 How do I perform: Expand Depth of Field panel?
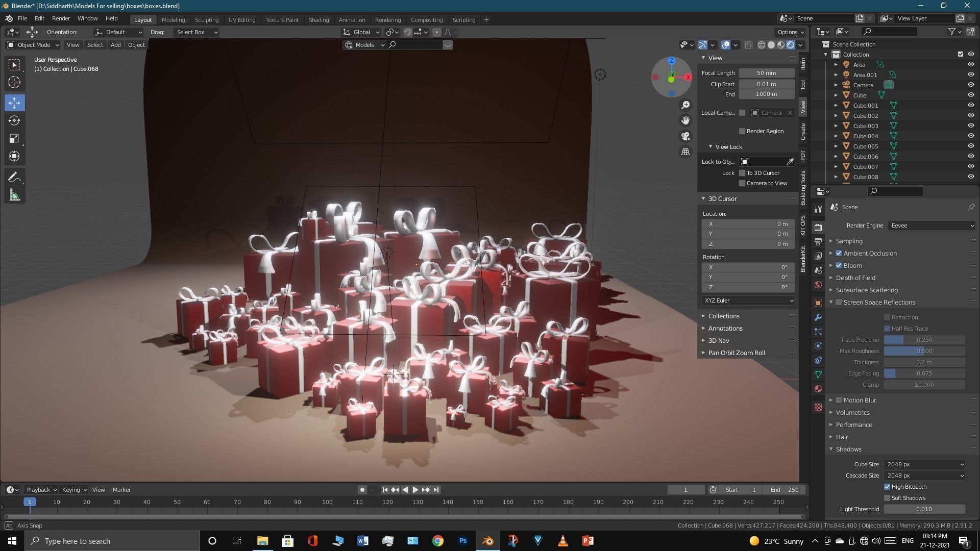[855, 278]
